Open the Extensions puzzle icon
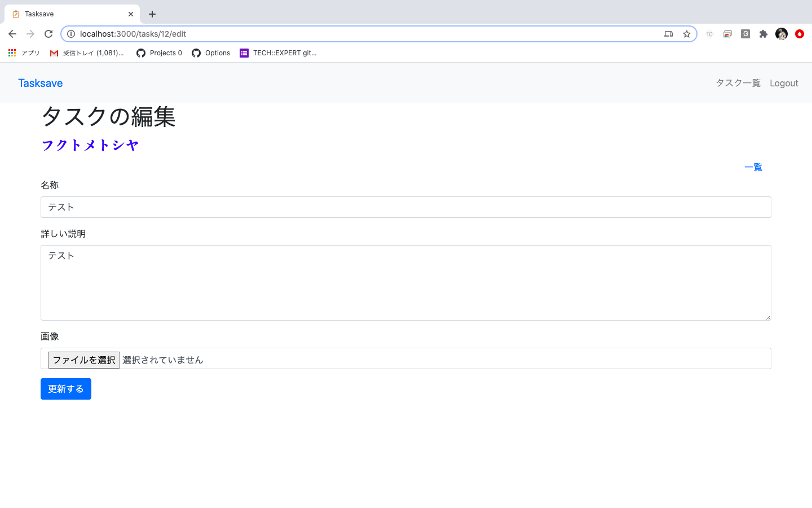Viewport: 812px width, 508px height. click(x=764, y=34)
